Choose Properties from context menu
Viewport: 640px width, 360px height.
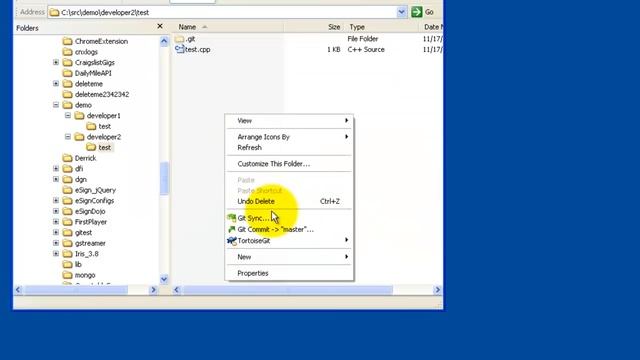click(289, 273)
